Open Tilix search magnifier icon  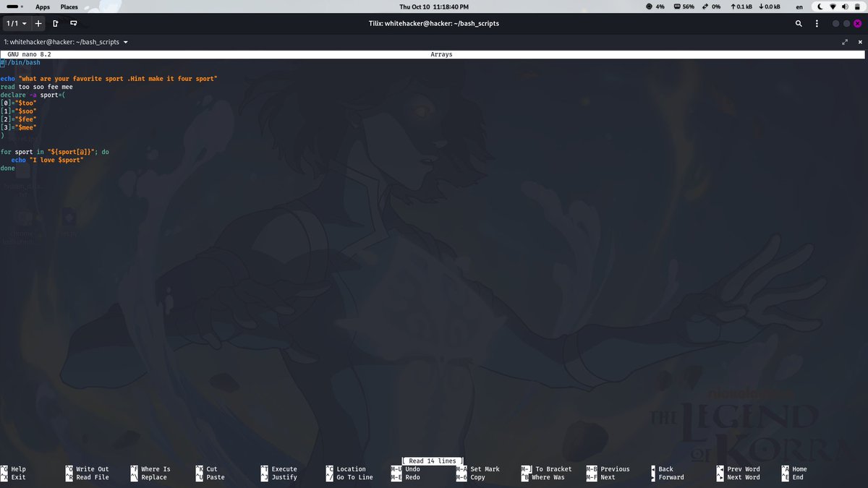pos(799,23)
